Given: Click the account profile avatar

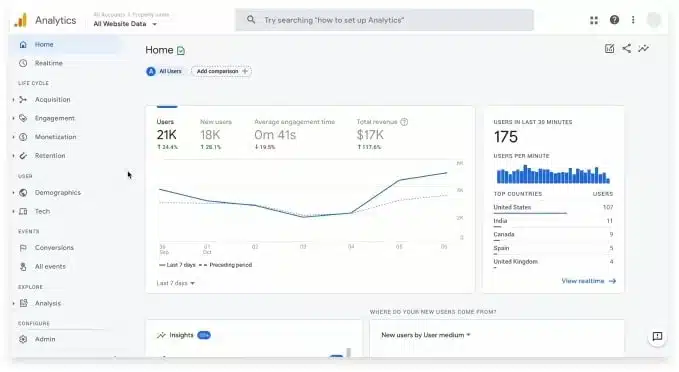Looking at the screenshot, I should (654, 20).
